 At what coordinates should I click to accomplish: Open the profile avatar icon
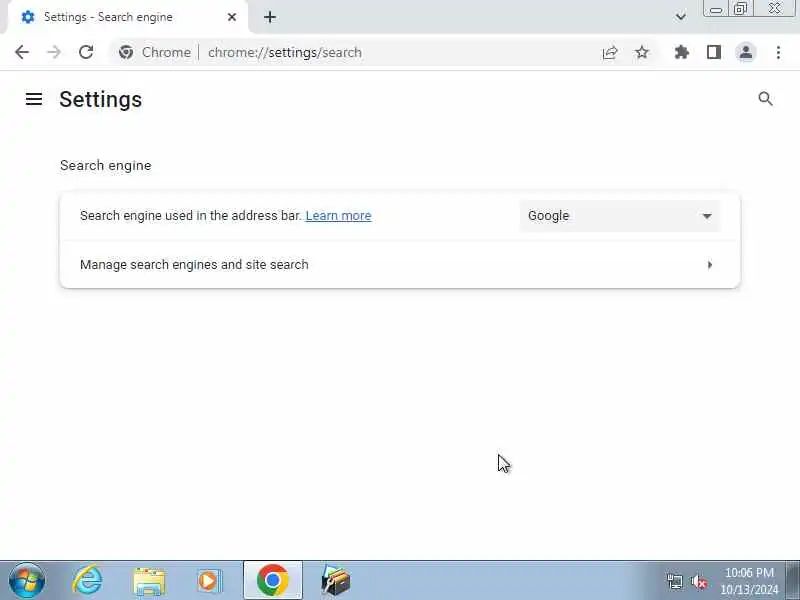(x=746, y=52)
